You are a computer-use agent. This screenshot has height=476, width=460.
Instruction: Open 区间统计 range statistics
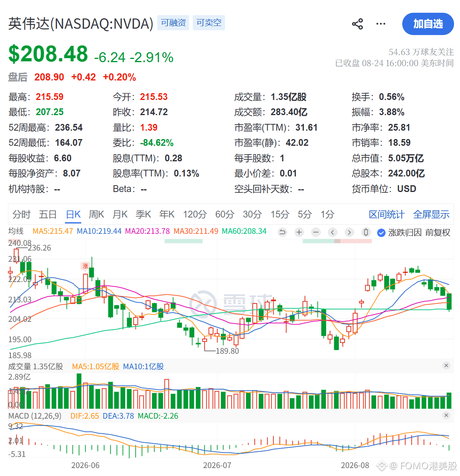[387, 214]
